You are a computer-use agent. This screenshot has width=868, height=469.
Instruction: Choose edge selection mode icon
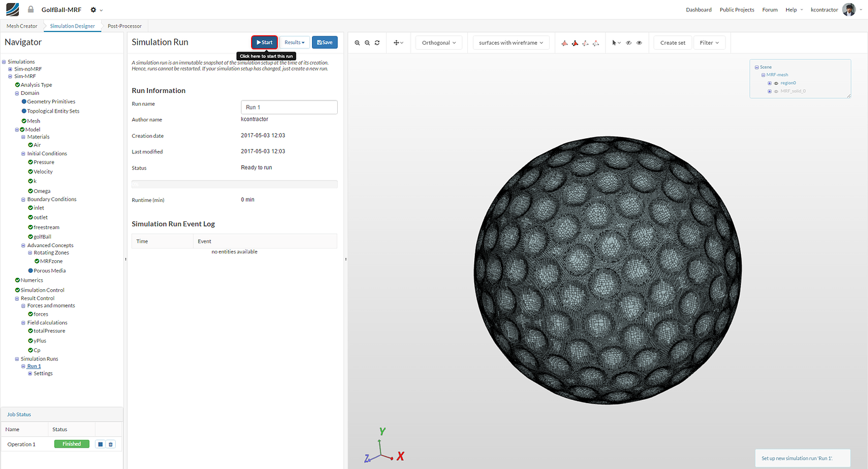click(x=586, y=43)
